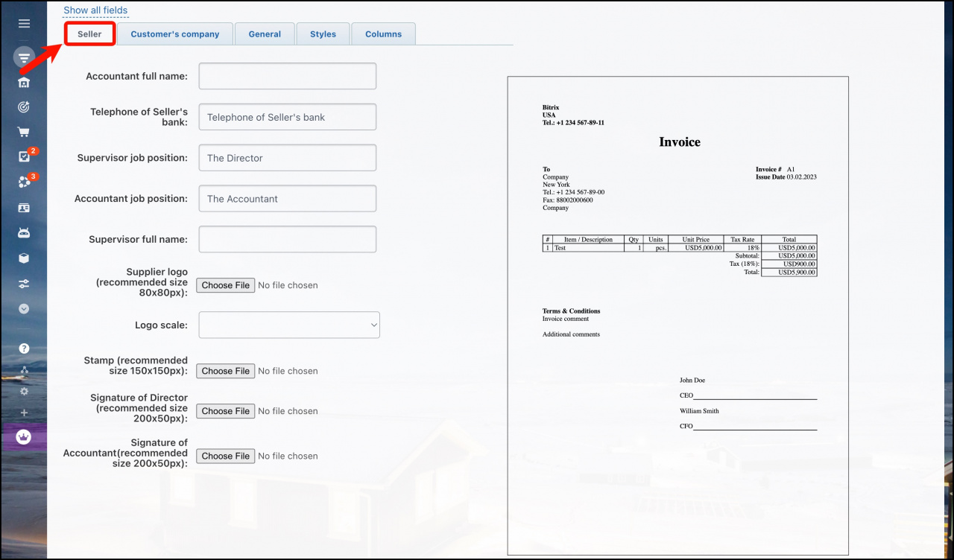Image resolution: width=954 pixels, height=560 pixels.
Task: Switch to the Customer's company tab
Action: 175,34
